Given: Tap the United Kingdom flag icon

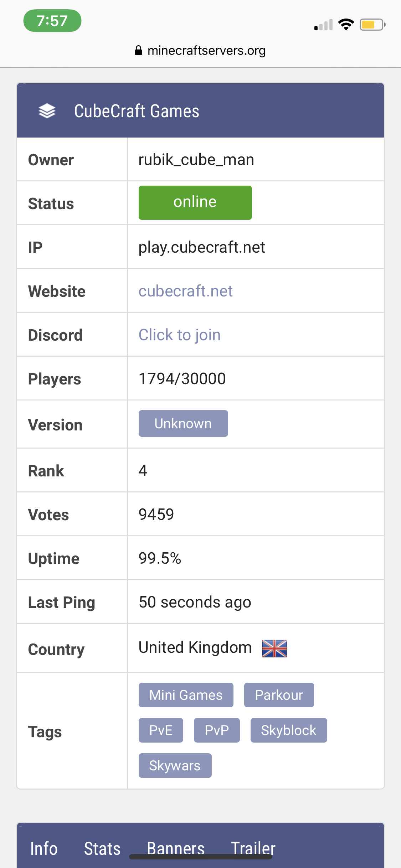Looking at the screenshot, I should (x=274, y=649).
